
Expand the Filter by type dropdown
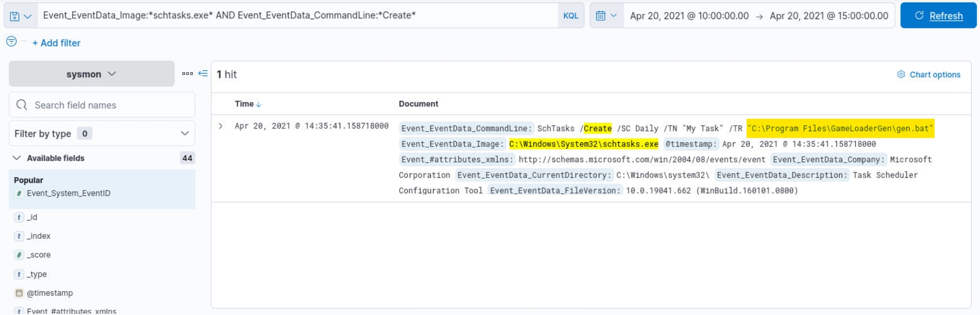click(x=102, y=134)
